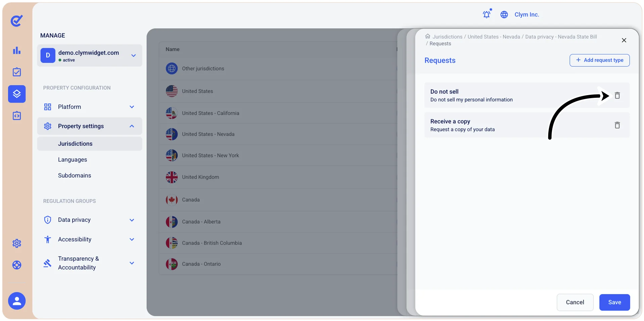
Task: Open the user profile avatar icon
Action: pos(17,301)
